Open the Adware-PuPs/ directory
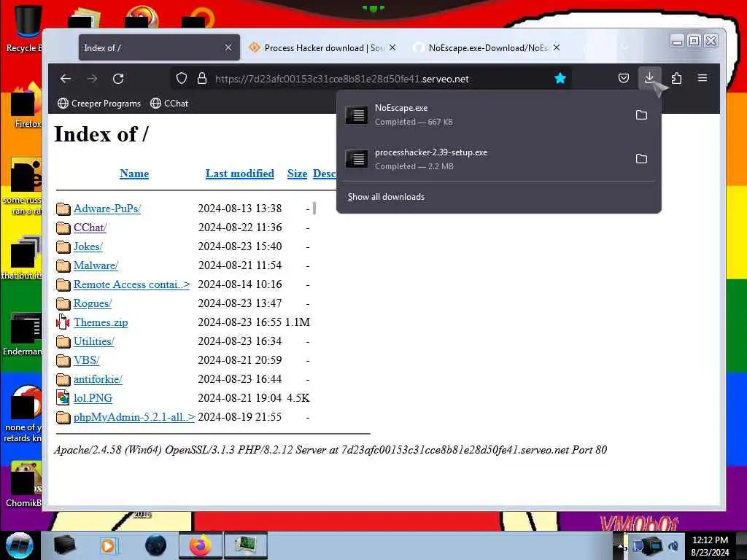The height and width of the screenshot is (560, 747). tap(107, 209)
